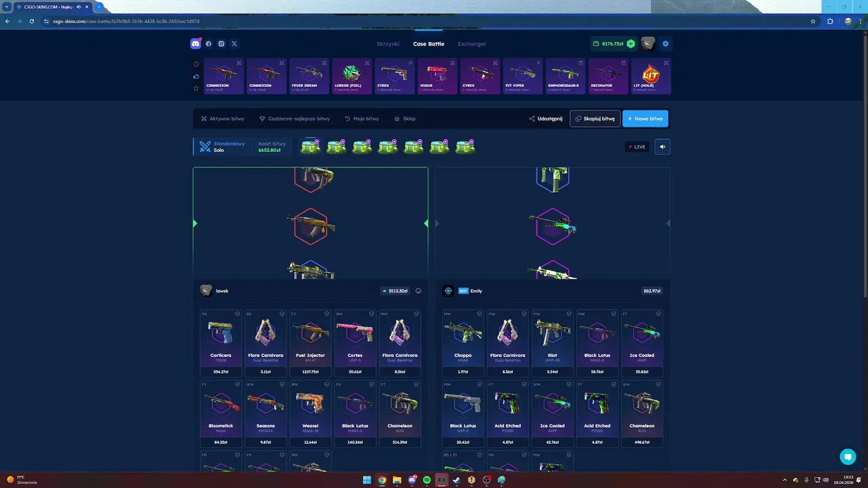Open the Pit Viper live drop card
Image resolution: width=868 pixels, height=488 pixels.
pos(523,76)
